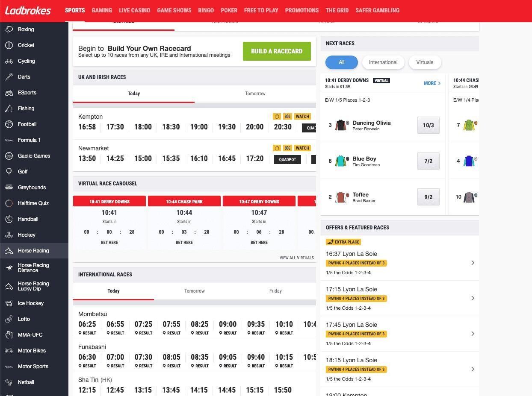This screenshot has width=532, height=396.
Task: Click the Kempton WATCH badge
Action: pyautogui.click(x=302, y=117)
